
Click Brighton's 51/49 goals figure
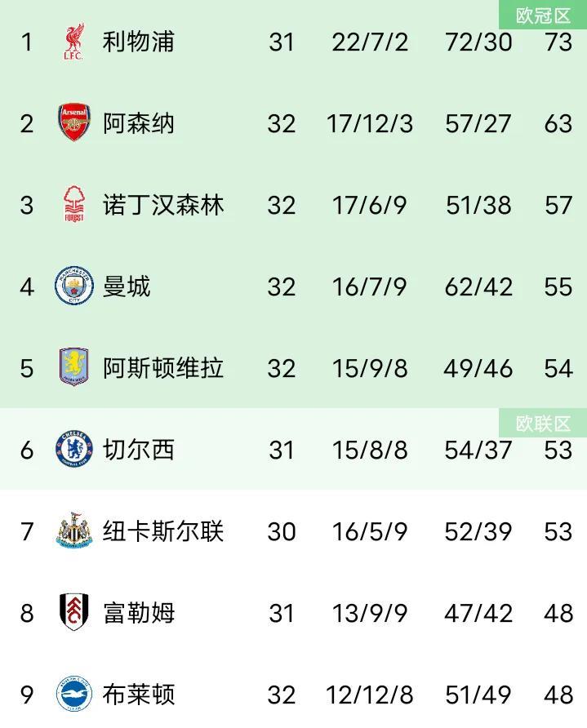(x=478, y=695)
